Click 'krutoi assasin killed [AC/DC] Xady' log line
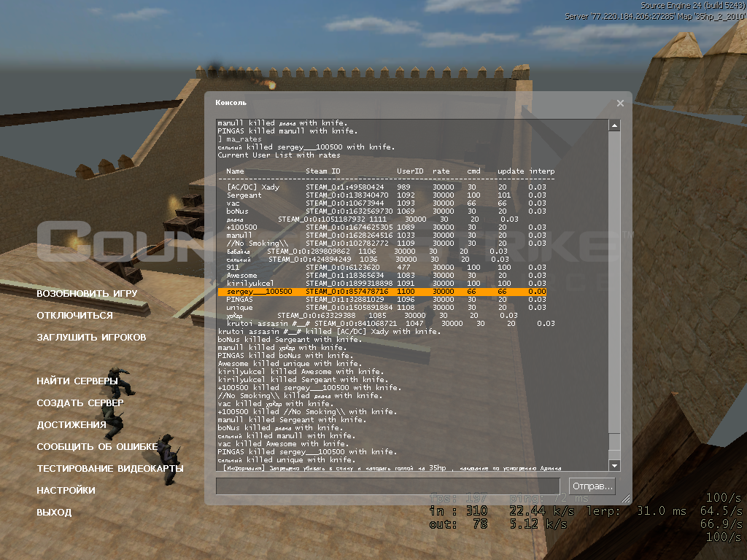747x560 pixels. pyautogui.click(x=329, y=332)
